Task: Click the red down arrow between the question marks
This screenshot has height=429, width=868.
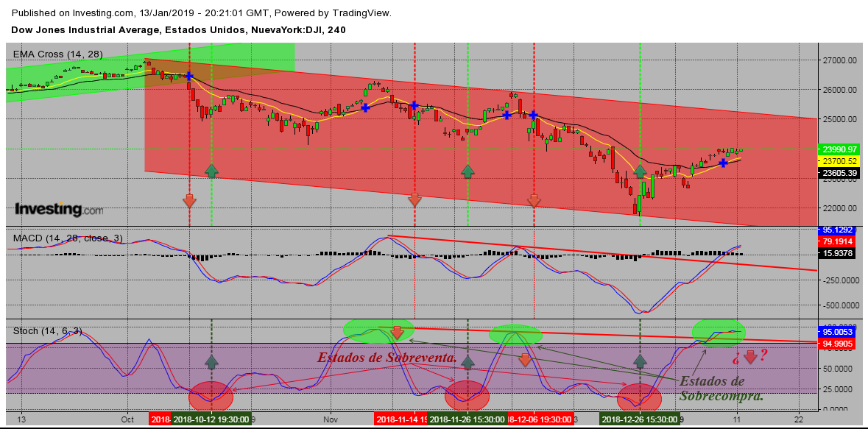Action: [751, 356]
